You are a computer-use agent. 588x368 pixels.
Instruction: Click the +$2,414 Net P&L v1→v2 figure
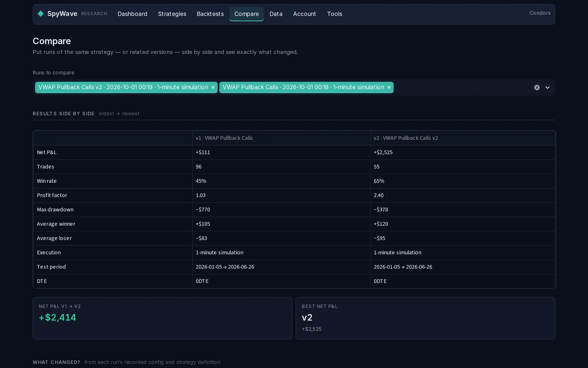coord(57,318)
